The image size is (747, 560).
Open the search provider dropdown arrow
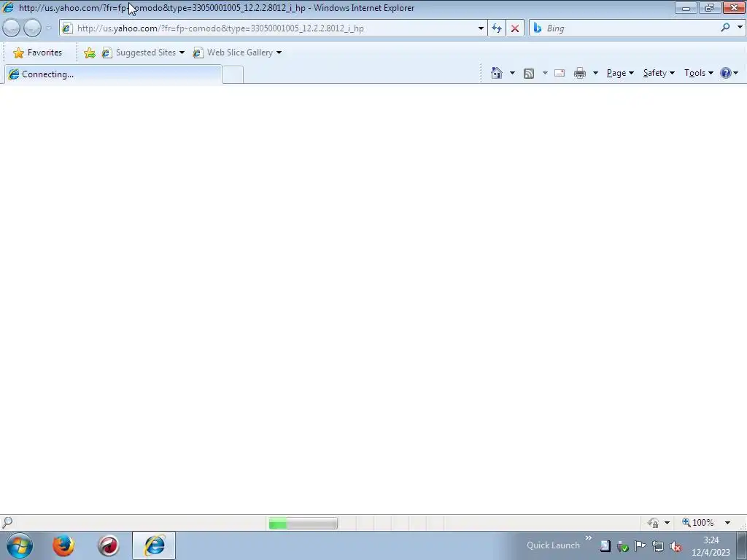pyautogui.click(x=740, y=28)
